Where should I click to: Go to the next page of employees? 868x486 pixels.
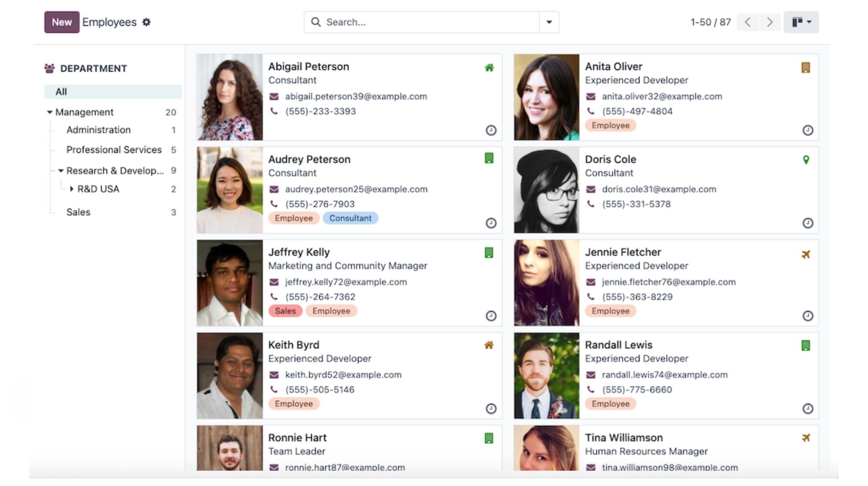point(769,22)
